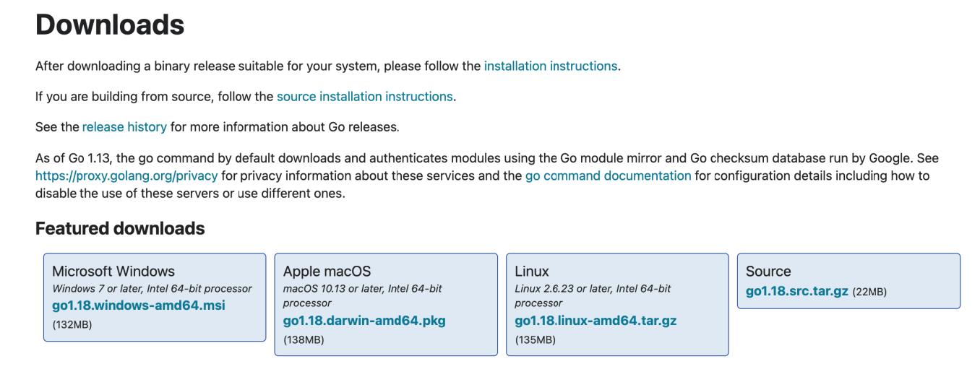Click the 22MB size label
Image resolution: width=980 pixels, height=377 pixels.
point(869,292)
